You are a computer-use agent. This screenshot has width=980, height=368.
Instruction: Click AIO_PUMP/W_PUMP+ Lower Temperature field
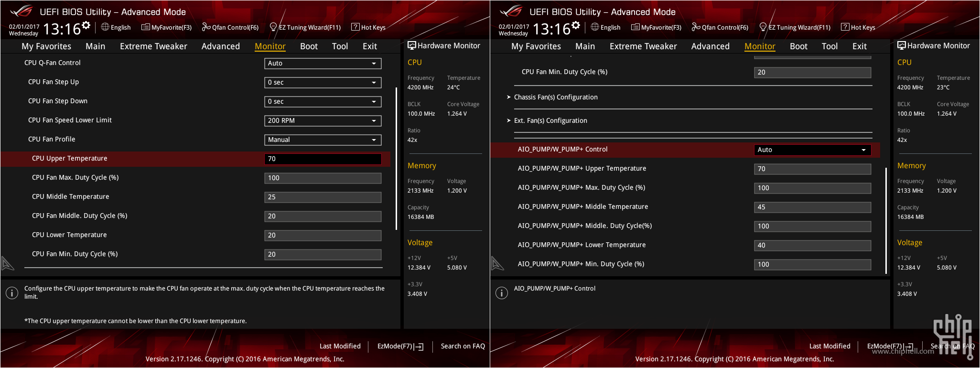pyautogui.click(x=813, y=245)
